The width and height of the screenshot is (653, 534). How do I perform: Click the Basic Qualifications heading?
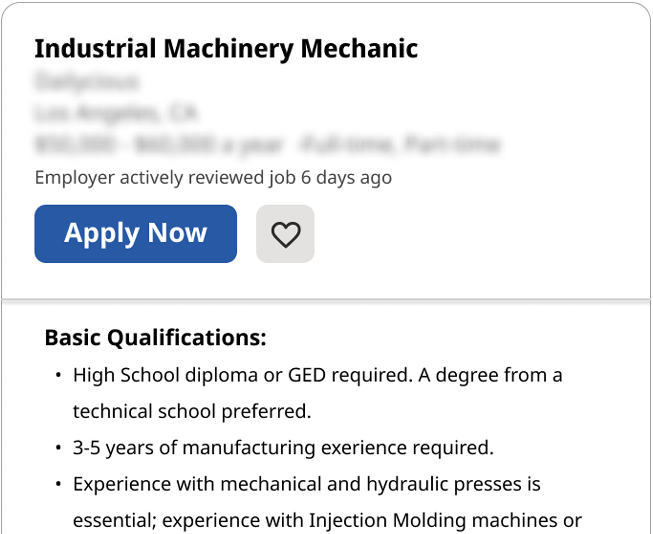coord(155,337)
